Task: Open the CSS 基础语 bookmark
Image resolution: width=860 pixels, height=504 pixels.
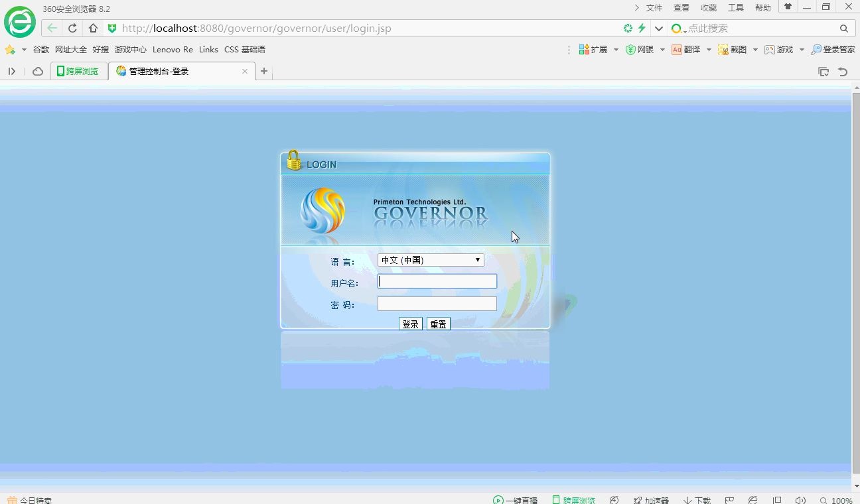Action: (x=245, y=50)
